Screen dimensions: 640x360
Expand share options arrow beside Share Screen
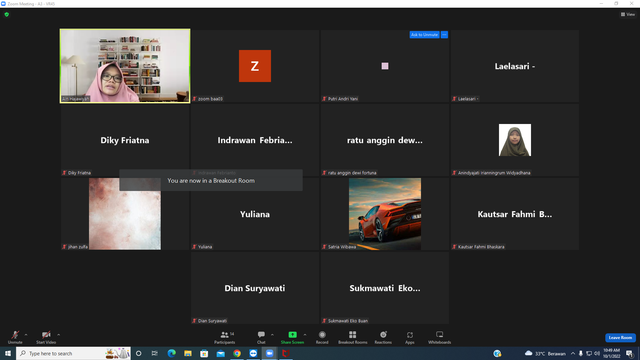tap(305, 335)
